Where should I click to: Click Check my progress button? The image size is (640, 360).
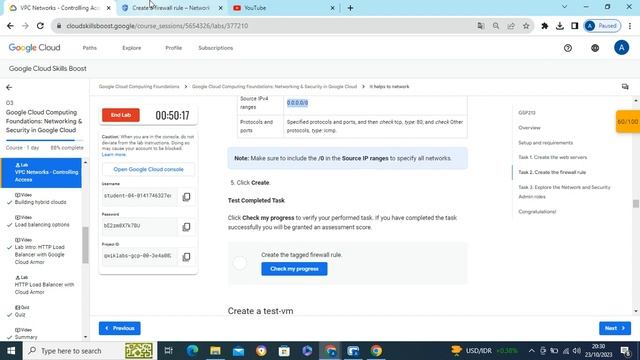click(294, 269)
